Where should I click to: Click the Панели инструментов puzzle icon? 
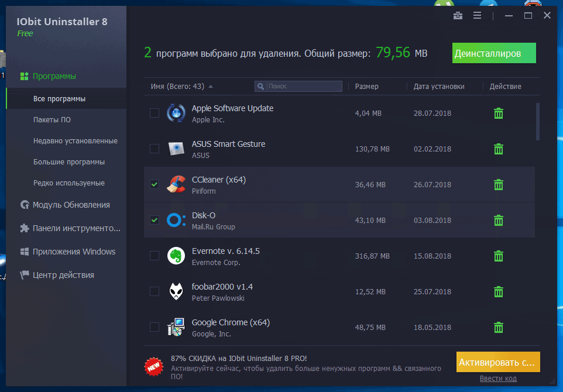(25, 228)
